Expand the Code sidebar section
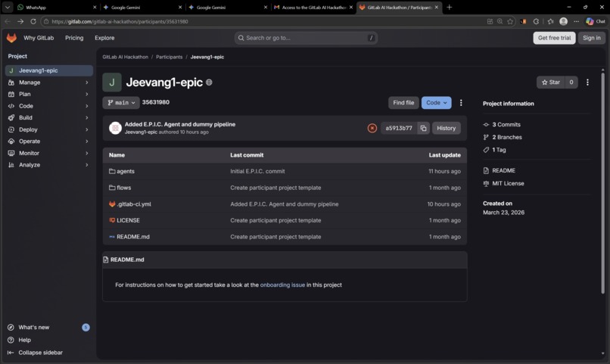The height and width of the screenshot is (364, 610). (49, 106)
